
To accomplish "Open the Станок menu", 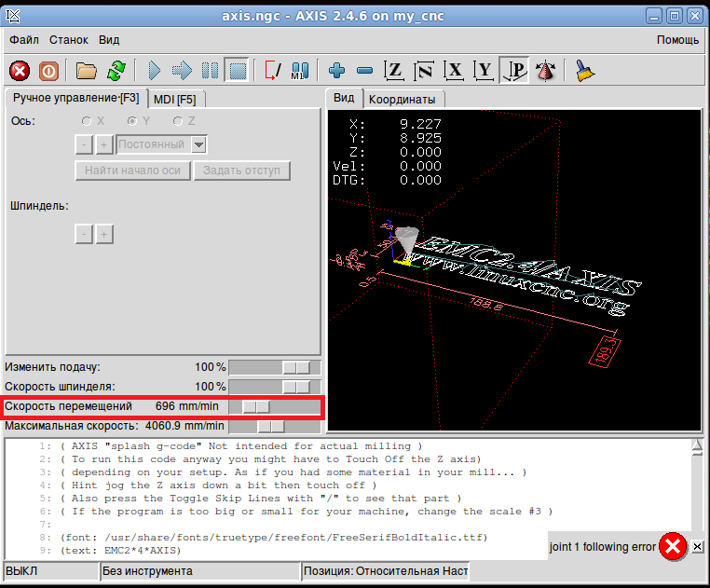I will click(x=69, y=40).
